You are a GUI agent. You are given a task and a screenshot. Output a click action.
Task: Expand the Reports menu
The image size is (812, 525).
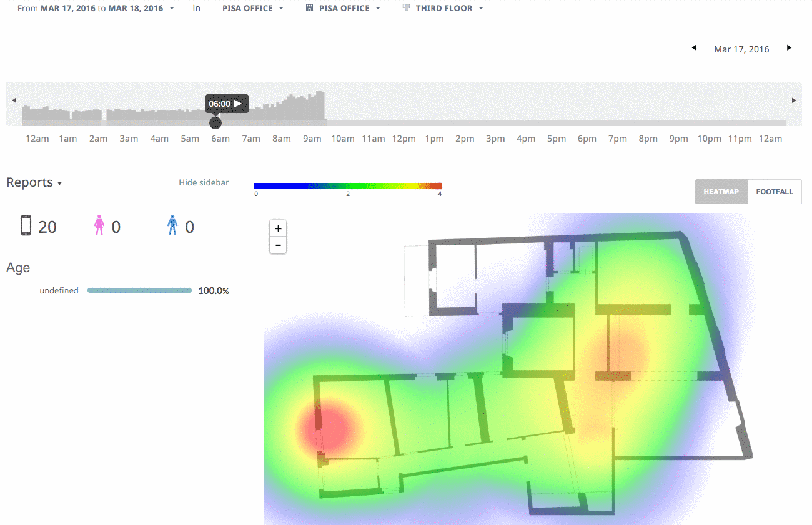tap(34, 183)
